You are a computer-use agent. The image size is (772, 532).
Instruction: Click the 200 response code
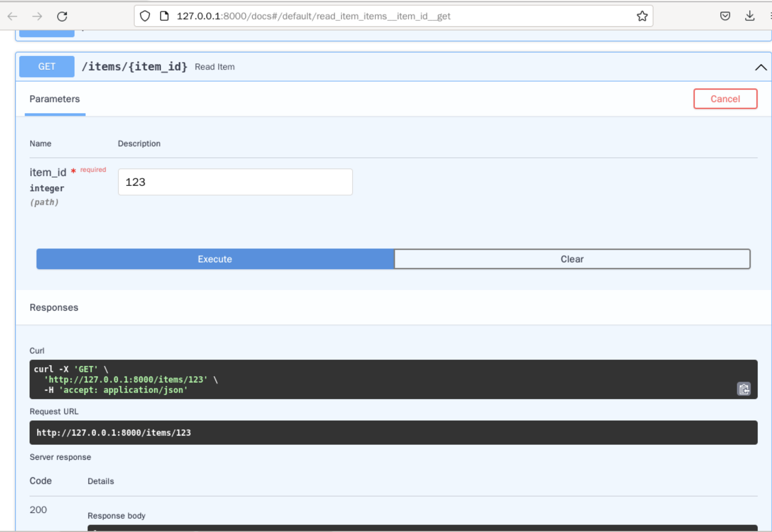pyautogui.click(x=38, y=509)
